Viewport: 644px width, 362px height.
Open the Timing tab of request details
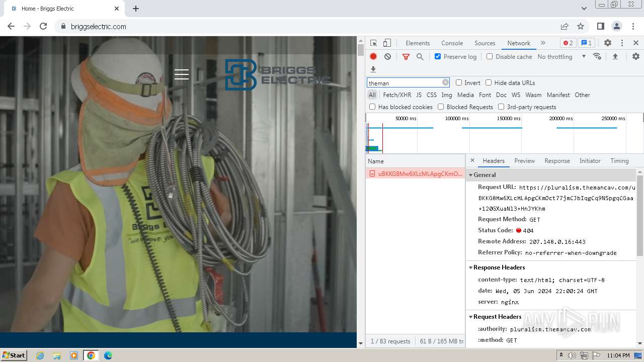coord(619,161)
